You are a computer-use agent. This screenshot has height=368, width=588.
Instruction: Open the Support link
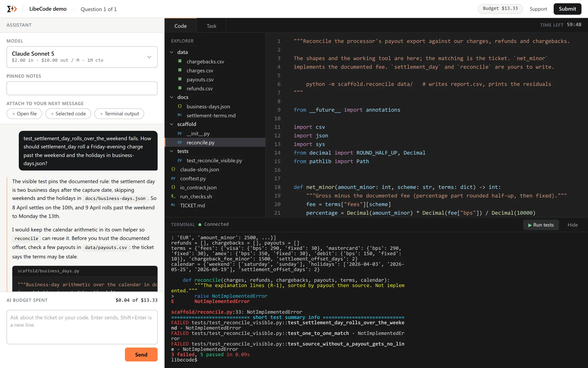538,9
